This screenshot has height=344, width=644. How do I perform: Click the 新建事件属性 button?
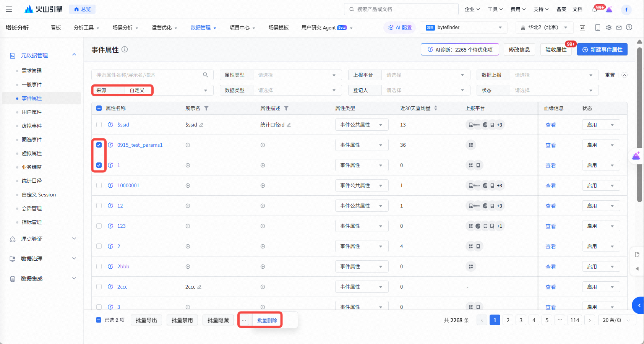tap(602, 50)
